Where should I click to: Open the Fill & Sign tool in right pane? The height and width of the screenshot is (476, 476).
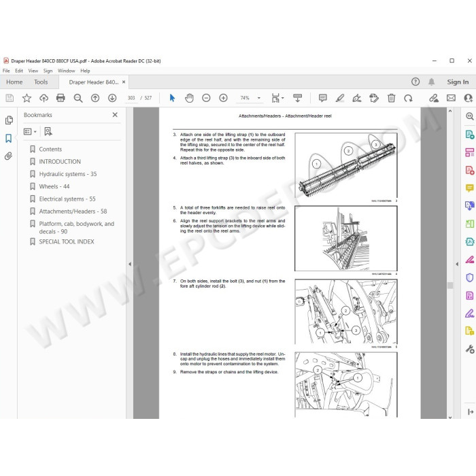click(470, 313)
